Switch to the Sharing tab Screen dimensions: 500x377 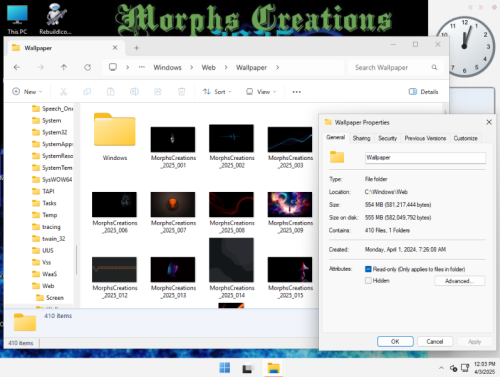pos(361,138)
